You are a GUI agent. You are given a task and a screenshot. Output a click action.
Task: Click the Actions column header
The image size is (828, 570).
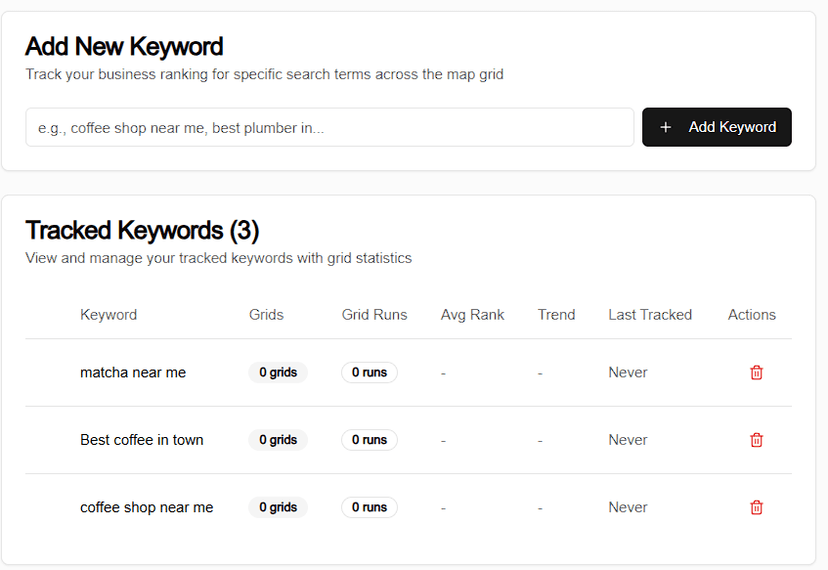click(752, 315)
